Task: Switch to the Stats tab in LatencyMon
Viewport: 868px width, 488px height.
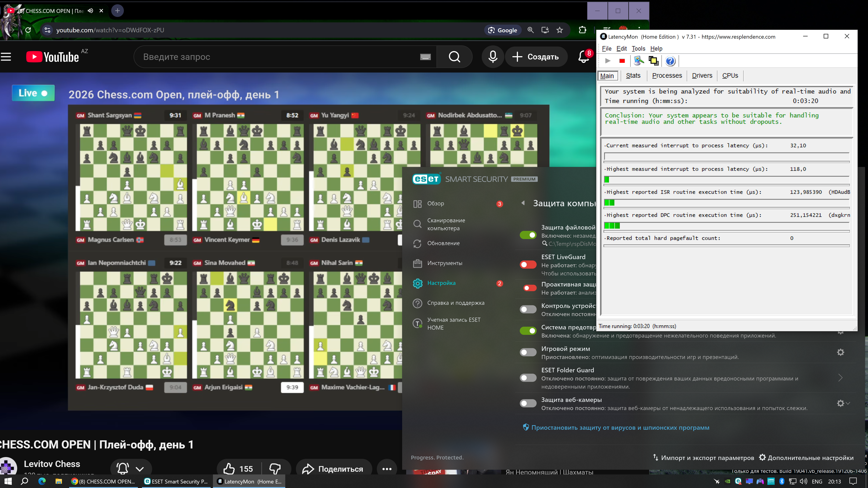Action: (x=633, y=76)
